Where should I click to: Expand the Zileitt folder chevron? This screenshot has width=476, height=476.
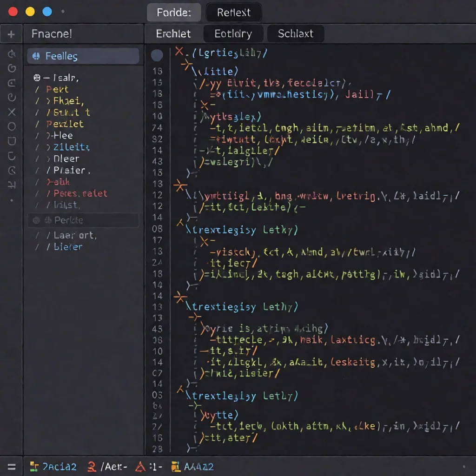click(48, 147)
